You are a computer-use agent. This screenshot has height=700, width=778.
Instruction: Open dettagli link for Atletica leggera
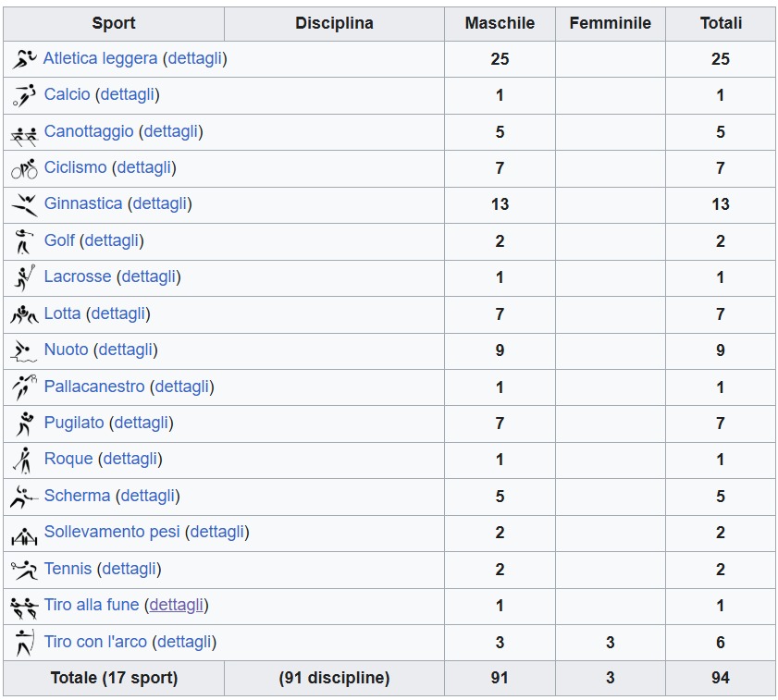[194, 58]
